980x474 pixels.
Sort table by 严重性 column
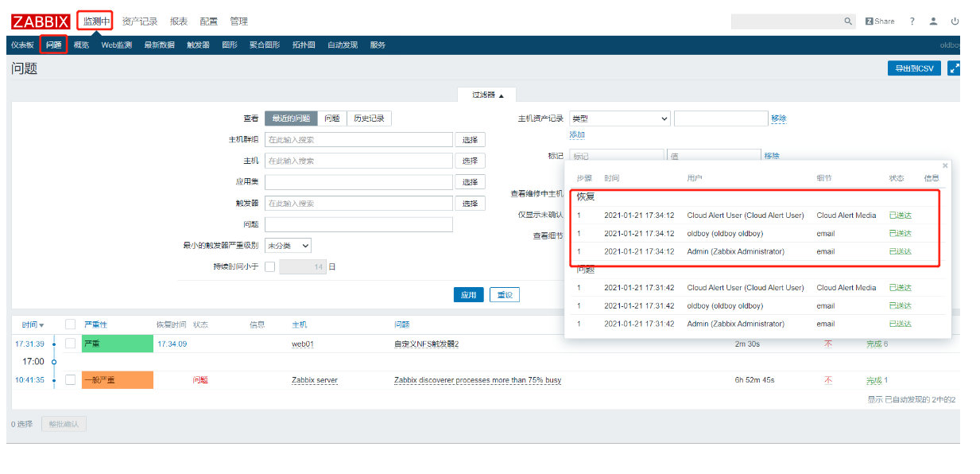(x=95, y=324)
